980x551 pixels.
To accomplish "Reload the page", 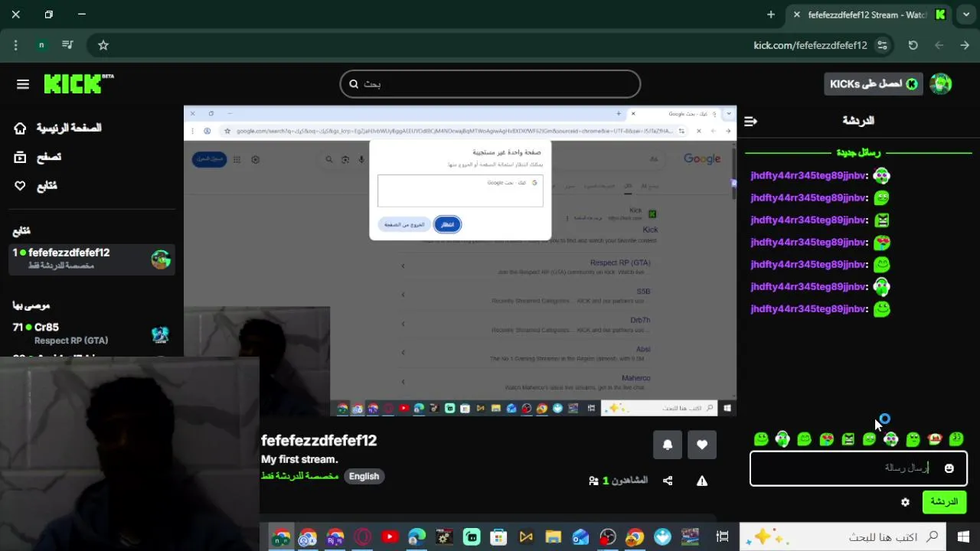I will tap(913, 45).
